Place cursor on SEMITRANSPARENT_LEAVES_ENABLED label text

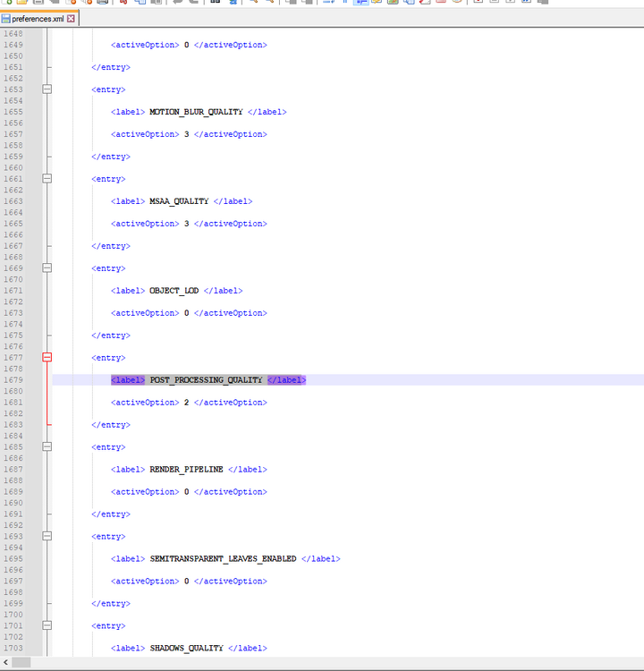(223, 559)
